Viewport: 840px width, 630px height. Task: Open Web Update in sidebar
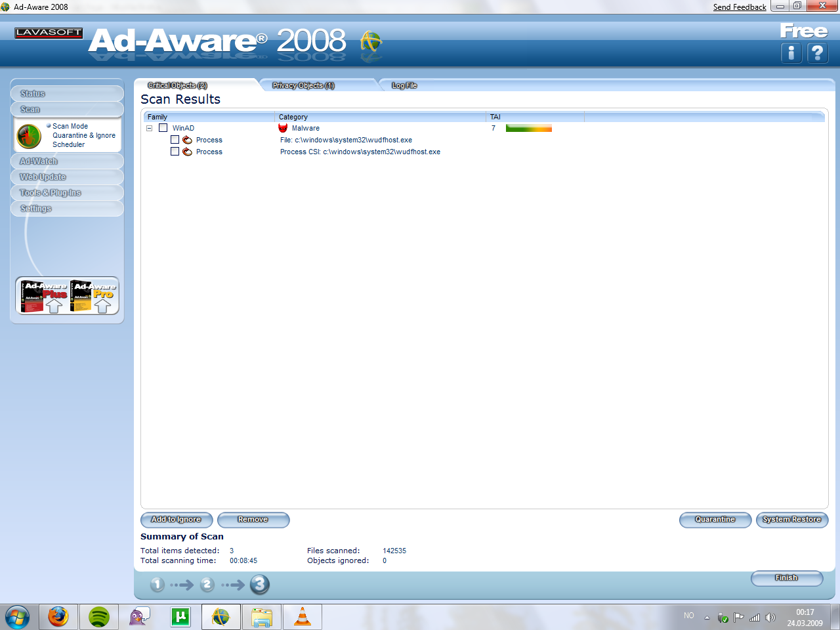click(67, 177)
